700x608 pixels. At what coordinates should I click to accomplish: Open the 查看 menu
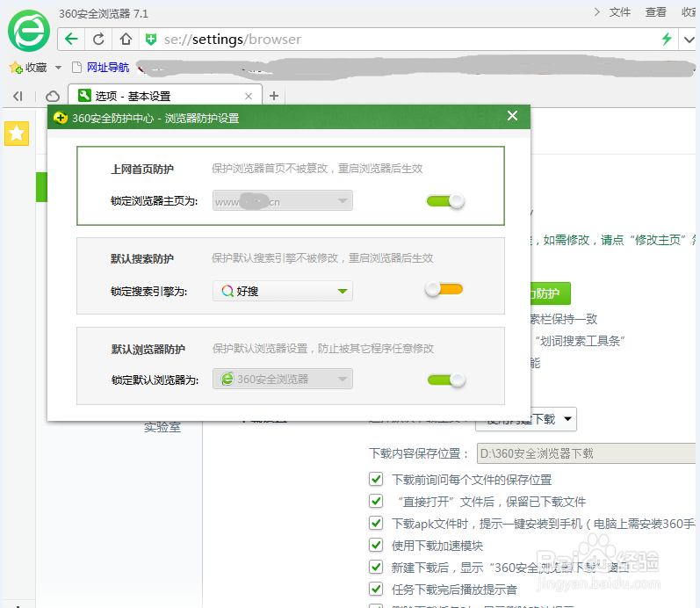click(x=655, y=12)
